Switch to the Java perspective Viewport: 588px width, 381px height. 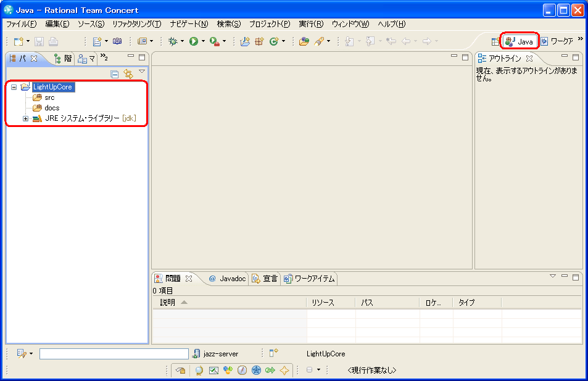(520, 41)
